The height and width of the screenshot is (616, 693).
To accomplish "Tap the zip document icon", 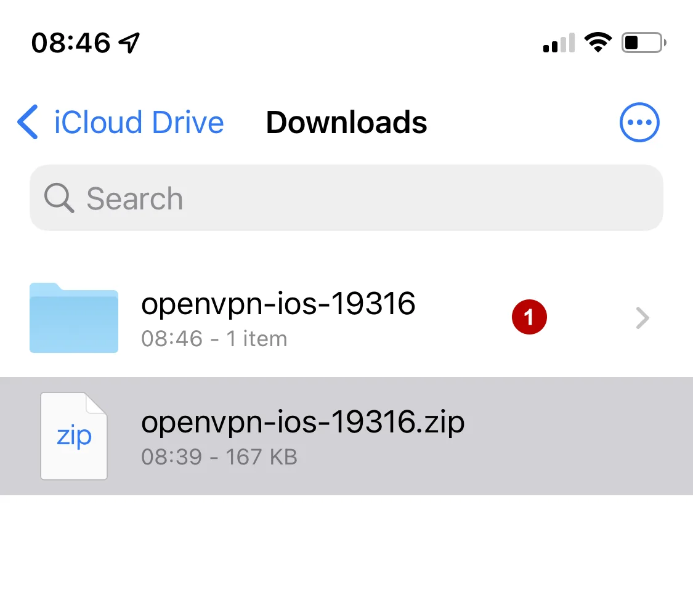I will click(73, 436).
